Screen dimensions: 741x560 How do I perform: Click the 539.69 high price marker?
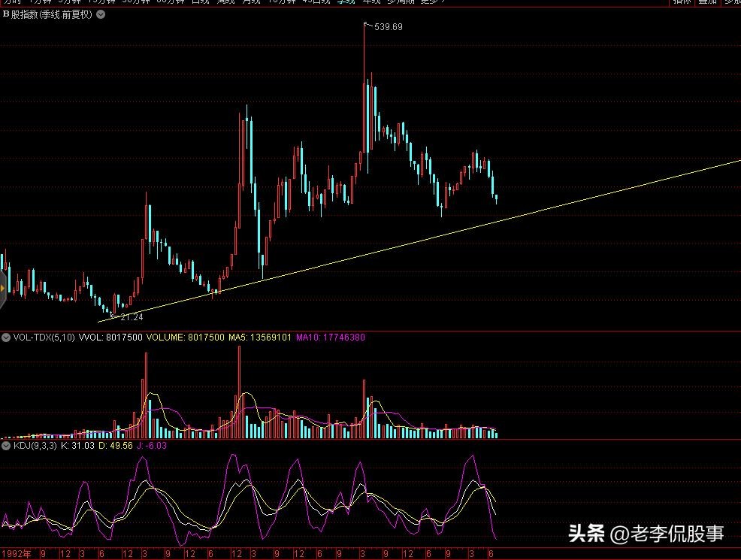point(388,27)
